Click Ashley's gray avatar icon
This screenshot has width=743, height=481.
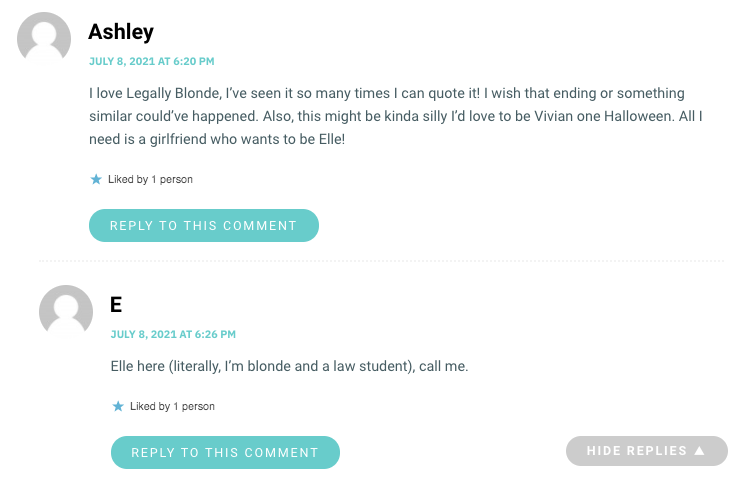click(x=44, y=39)
